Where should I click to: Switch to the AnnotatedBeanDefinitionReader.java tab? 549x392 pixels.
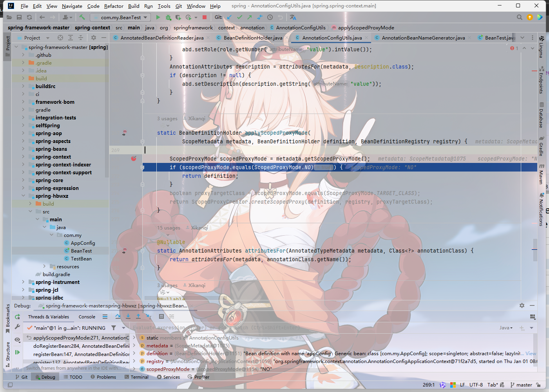162,38
